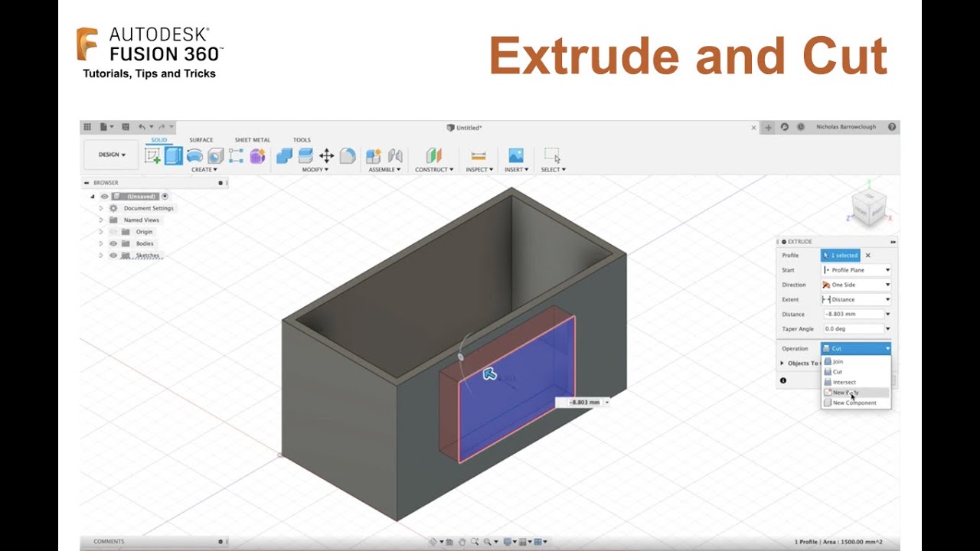The width and height of the screenshot is (980, 551).
Task: Click the Save icon
Action: (126, 127)
